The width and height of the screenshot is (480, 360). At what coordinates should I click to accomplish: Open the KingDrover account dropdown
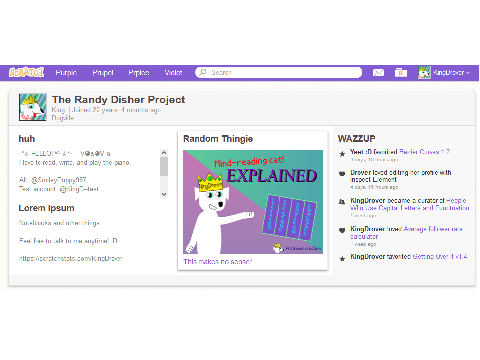451,72
